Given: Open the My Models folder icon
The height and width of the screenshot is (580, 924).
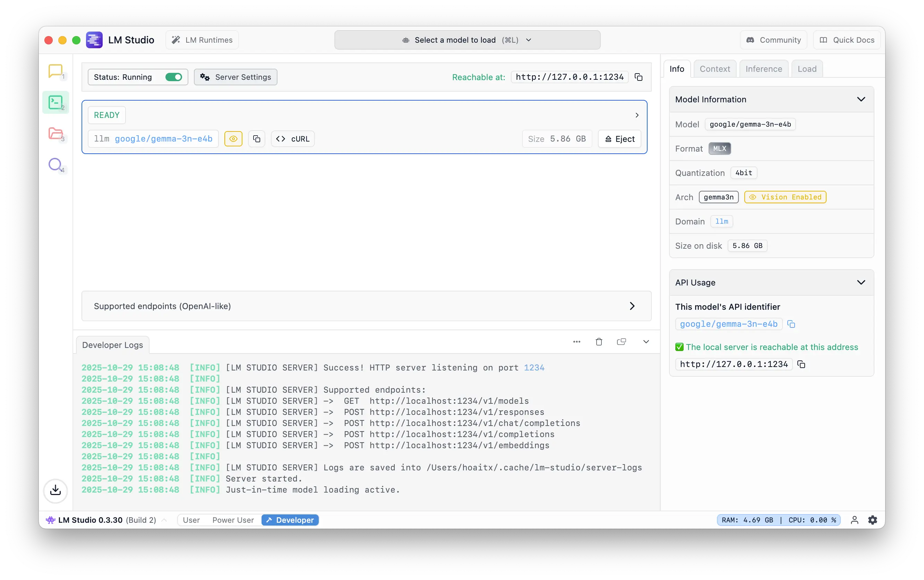Looking at the screenshot, I should click(x=55, y=134).
